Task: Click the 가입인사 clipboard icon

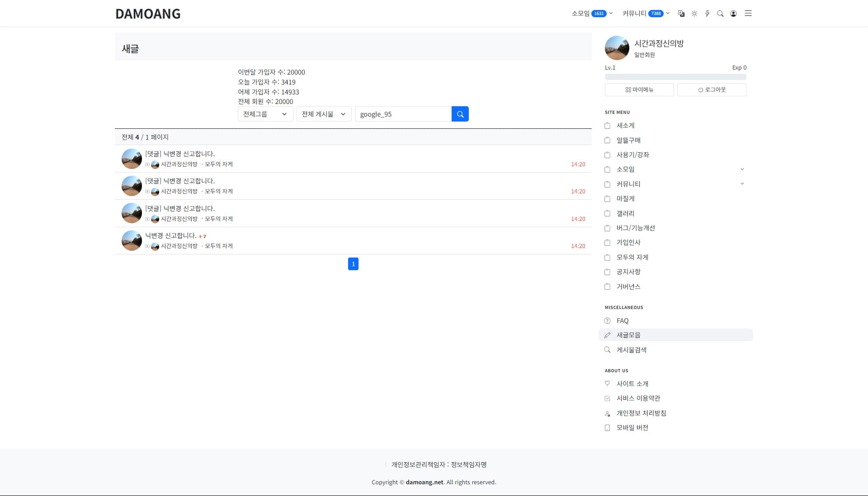Action: (607, 243)
